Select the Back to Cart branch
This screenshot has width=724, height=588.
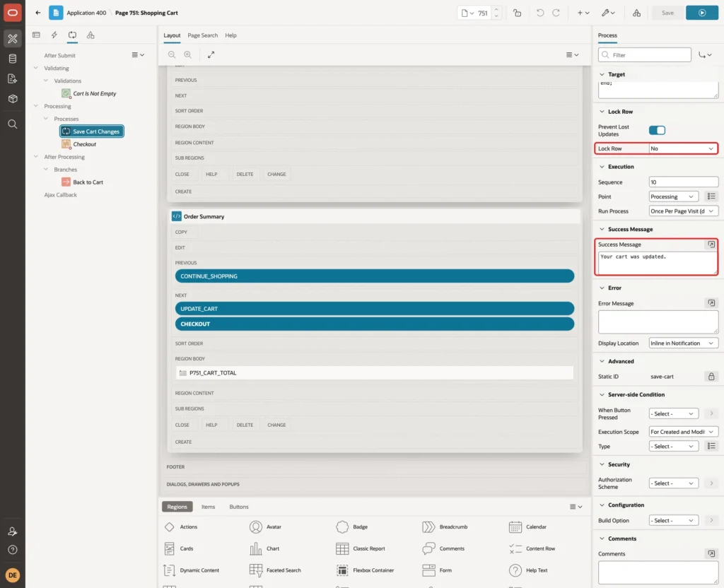pos(83,182)
